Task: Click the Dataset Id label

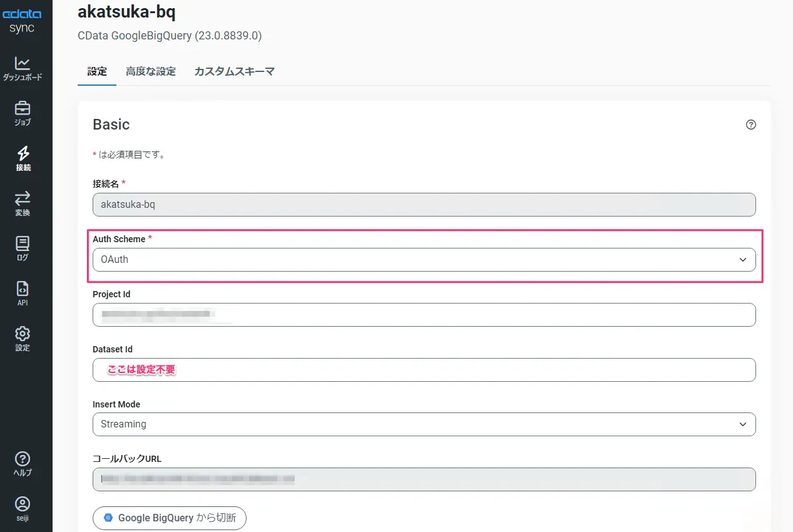Action: [x=113, y=349]
